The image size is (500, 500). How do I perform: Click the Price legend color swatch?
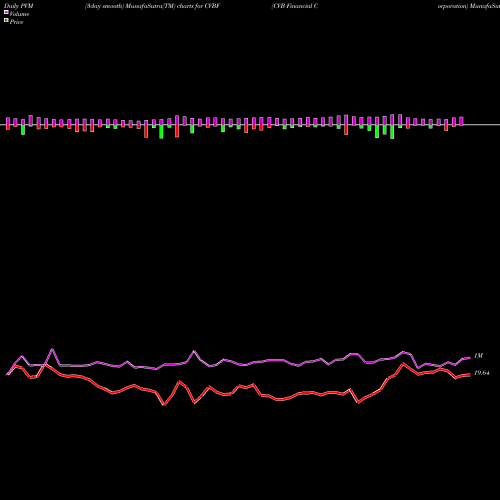[6, 21]
